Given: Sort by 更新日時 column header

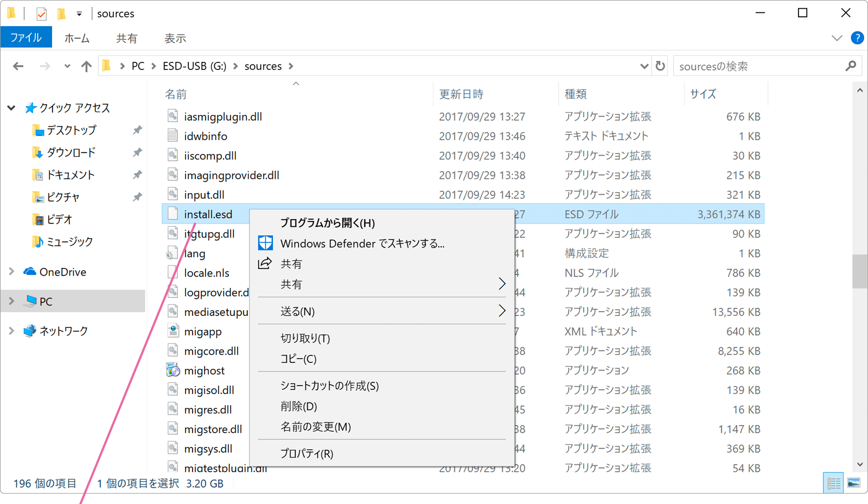Looking at the screenshot, I should [x=461, y=94].
